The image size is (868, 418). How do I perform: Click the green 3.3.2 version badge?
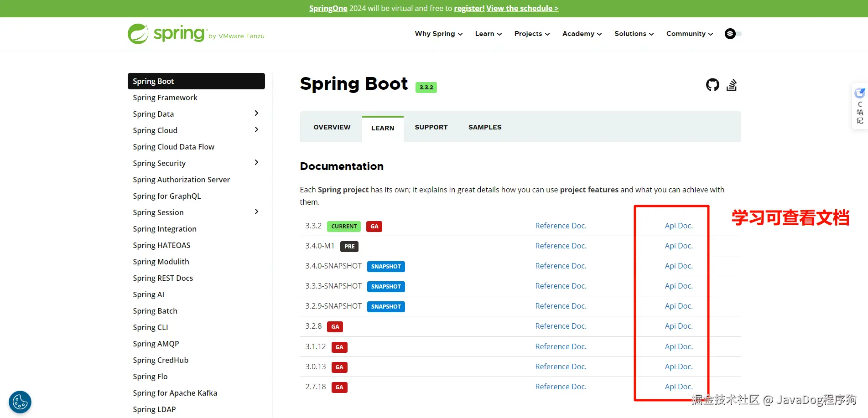tap(426, 87)
